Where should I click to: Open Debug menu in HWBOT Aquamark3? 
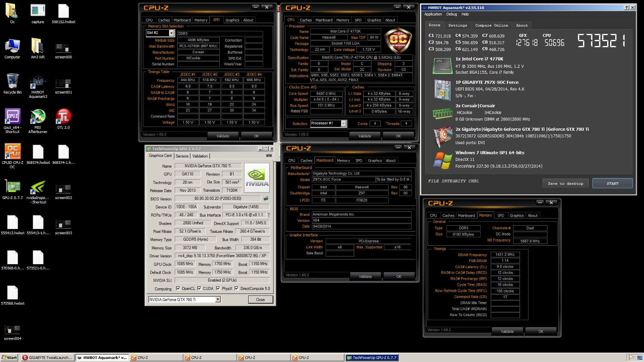pyautogui.click(x=452, y=14)
